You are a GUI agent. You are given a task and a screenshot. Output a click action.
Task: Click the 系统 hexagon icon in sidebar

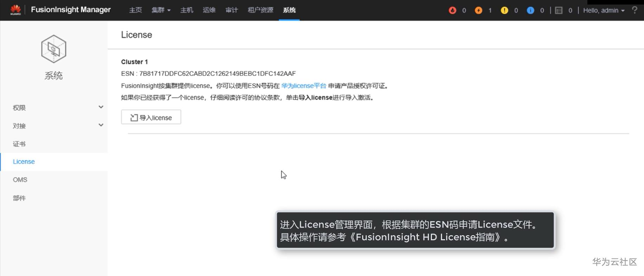[x=53, y=49]
